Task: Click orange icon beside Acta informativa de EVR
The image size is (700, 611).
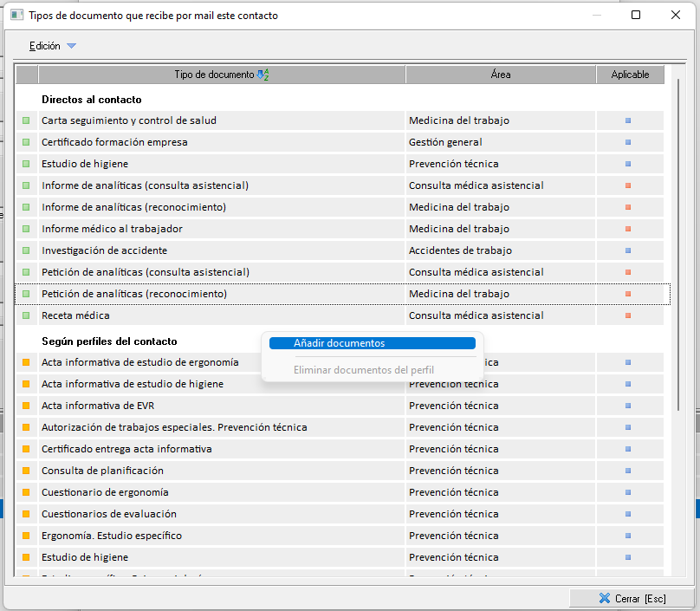Action: click(x=26, y=406)
